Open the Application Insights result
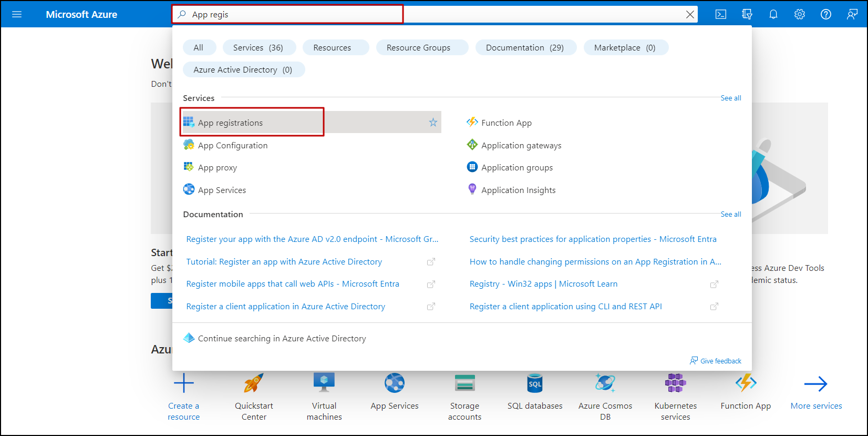 tap(518, 190)
